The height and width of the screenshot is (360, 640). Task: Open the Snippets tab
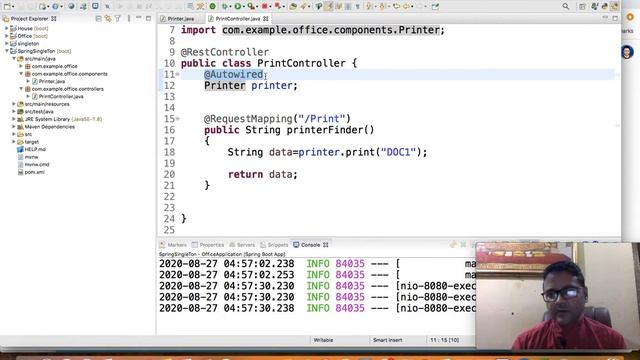pyautogui.click(x=274, y=245)
